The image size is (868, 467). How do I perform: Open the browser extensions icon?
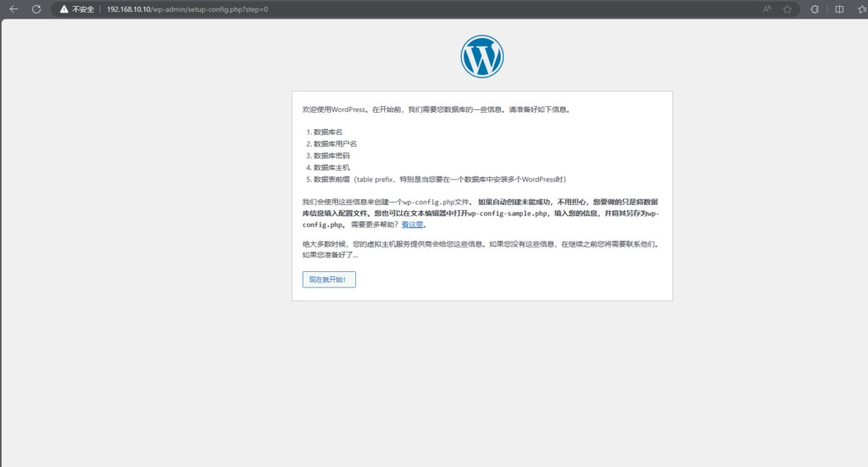[x=815, y=8]
